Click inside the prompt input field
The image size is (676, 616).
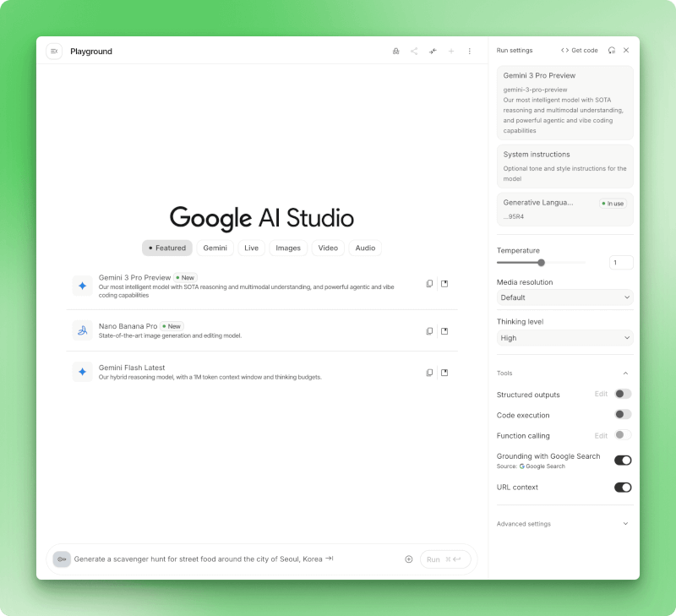[x=237, y=559]
